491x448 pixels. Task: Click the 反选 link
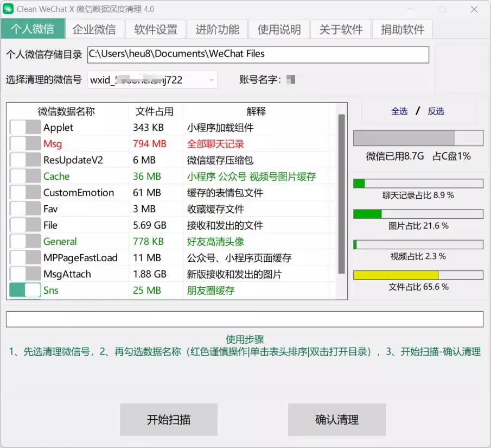click(436, 111)
